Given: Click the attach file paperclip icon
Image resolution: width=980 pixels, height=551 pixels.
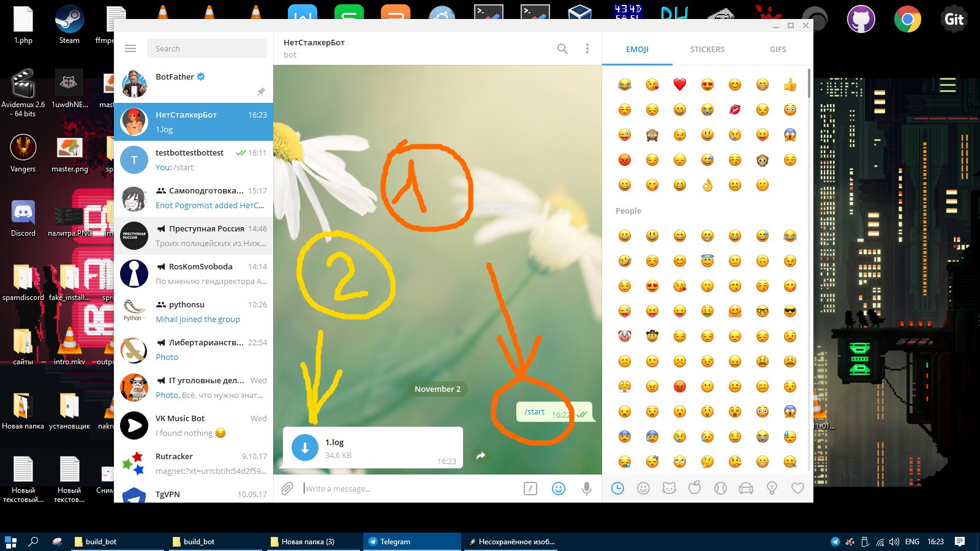Looking at the screenshot, I should pos(287,489).
